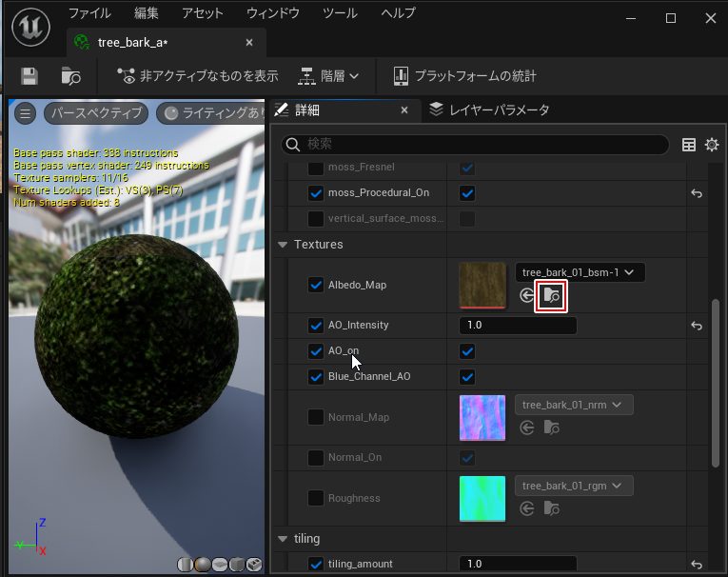Use selected asset arrow for Albedo_Map

526,296
